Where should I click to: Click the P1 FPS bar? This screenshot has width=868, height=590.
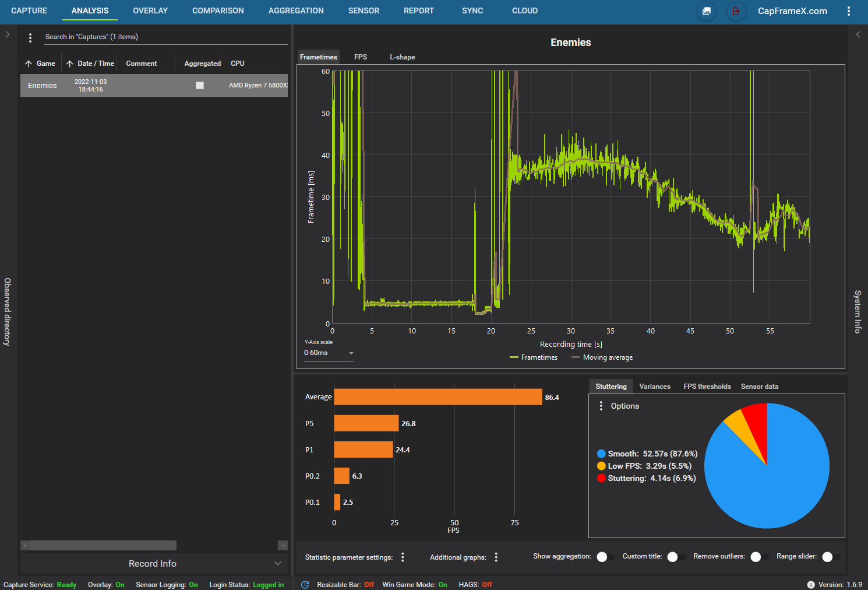[364, 449]
